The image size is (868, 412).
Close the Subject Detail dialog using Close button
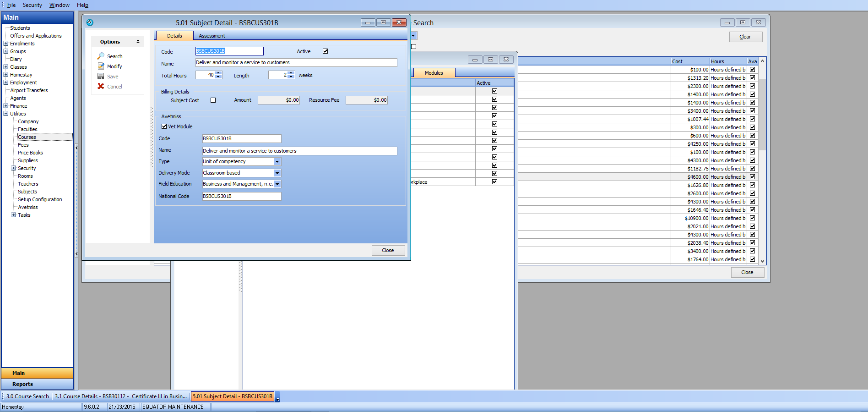tap(388, 250)
